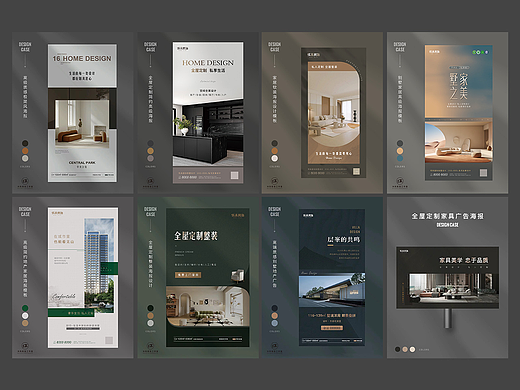Pick the cream swatch in the billboard card
The height and width of the screenshot is (390, 520).
click(412, 349)
